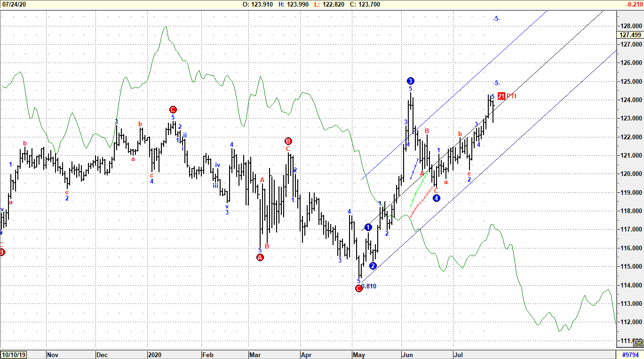Click the highlighted 127.499 price box
644x359 pixels.
630,35
